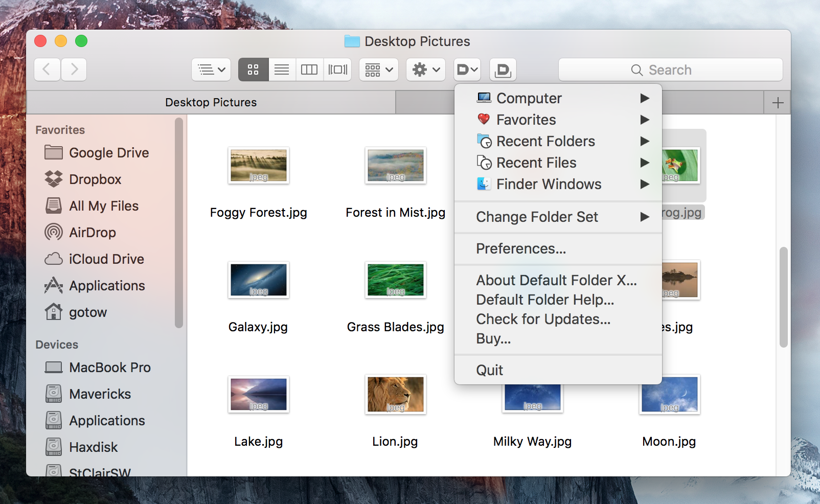This screenshot has width=820, height=504.
Task: Click the MacBook Pro device icon
Action: point(54,367)
